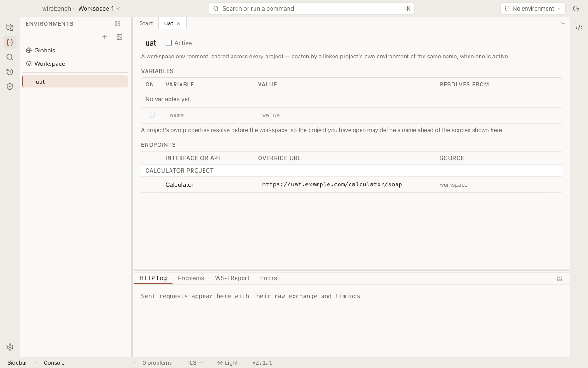
Task: Open the tab list chevron dropdown
Action: 563,23
